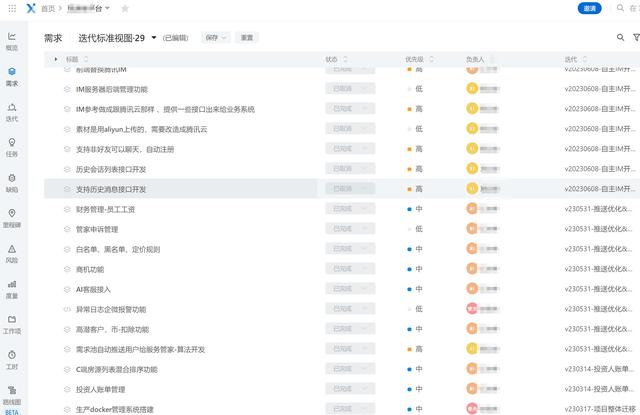Viewport: 640px width, 415px height.
Task: Click the 优先级 column header label
Action: (x=415, y=60)
